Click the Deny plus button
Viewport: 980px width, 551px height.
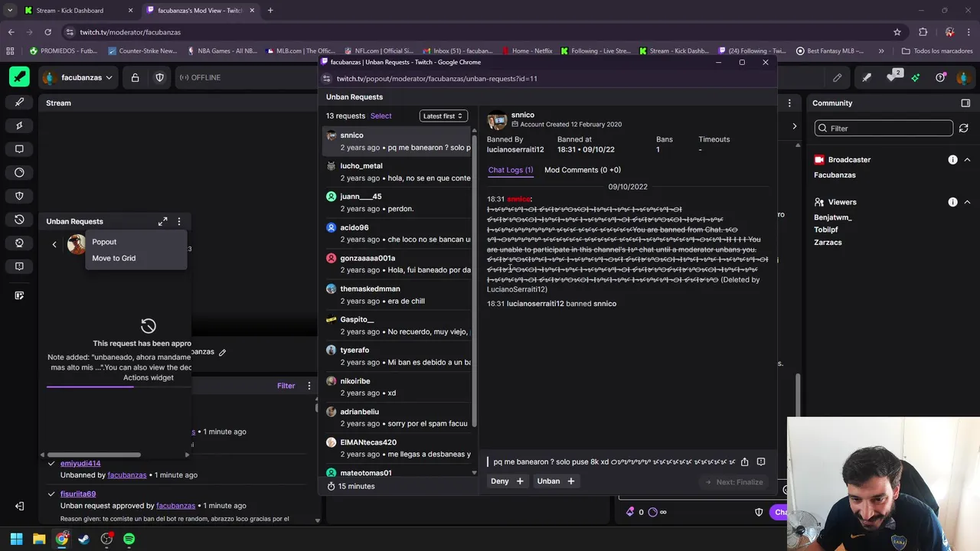click(507, 481)
